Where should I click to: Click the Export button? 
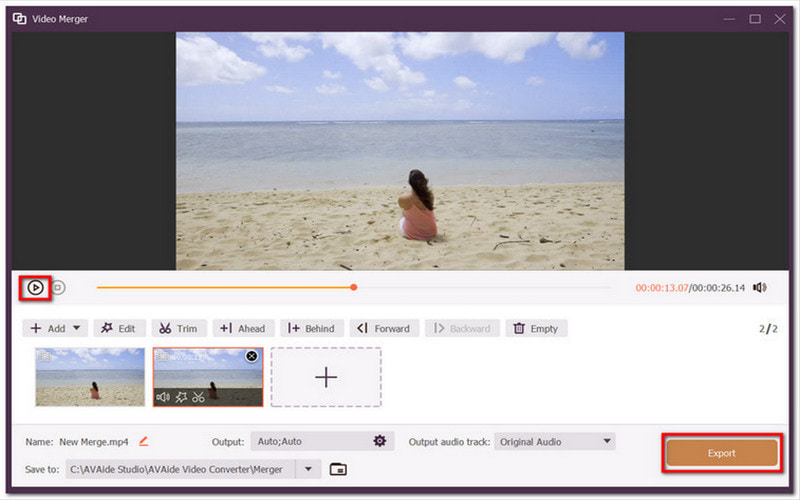[x=721, y=453]
